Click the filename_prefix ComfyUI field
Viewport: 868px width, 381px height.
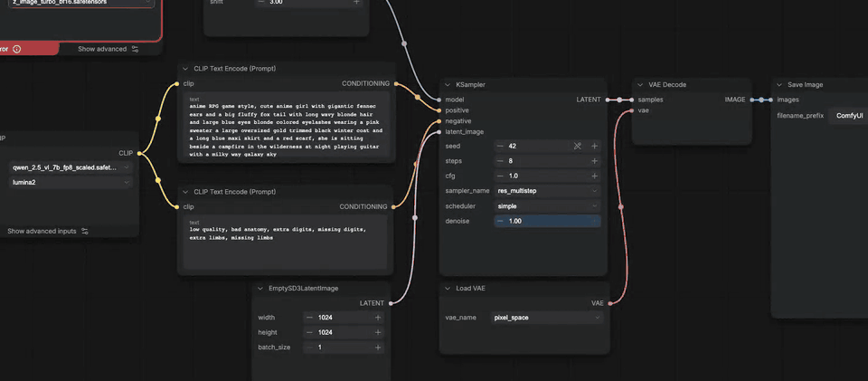click(848, 116)
